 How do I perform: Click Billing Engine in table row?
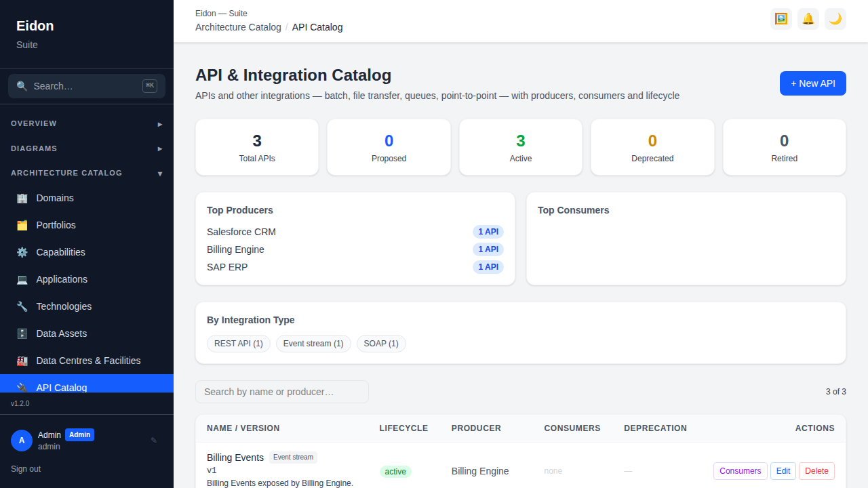[x=480, y=471]
